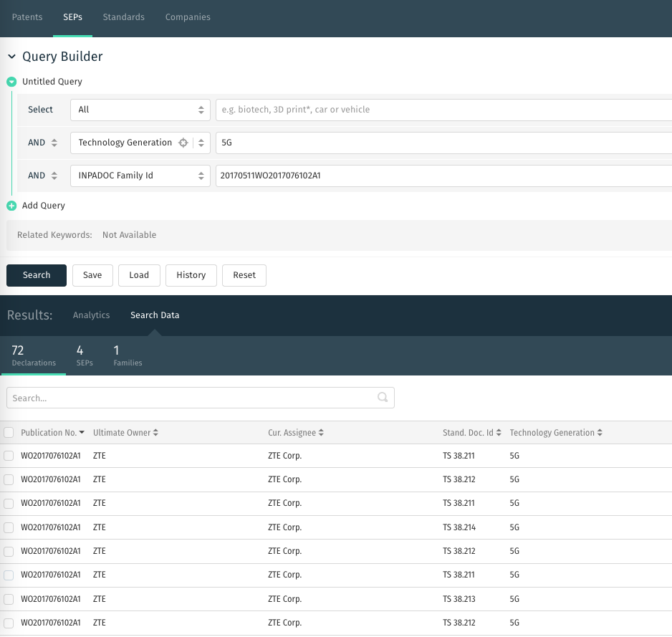Check the first row with TS 38.211
This screenshot has width=672, height=637.
pos(9,456)
